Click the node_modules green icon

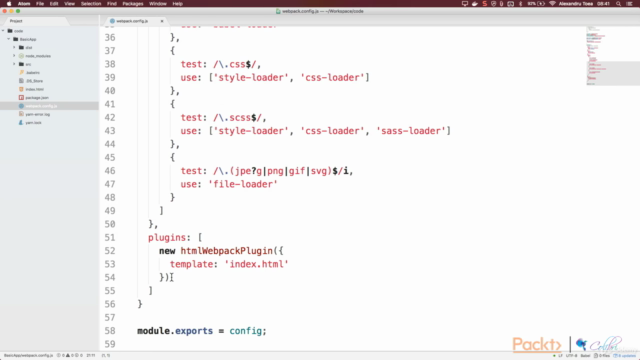tap(21, 56)
